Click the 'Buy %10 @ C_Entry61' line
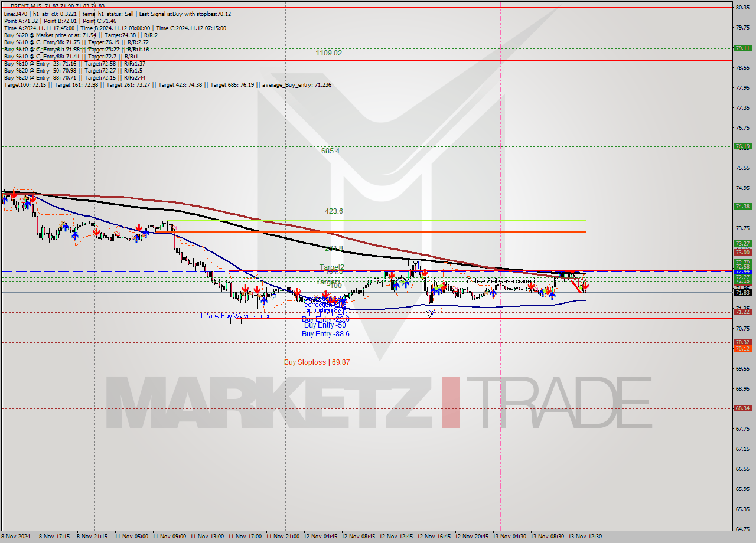This screenshot has height=543, width=756. point(76,49)
